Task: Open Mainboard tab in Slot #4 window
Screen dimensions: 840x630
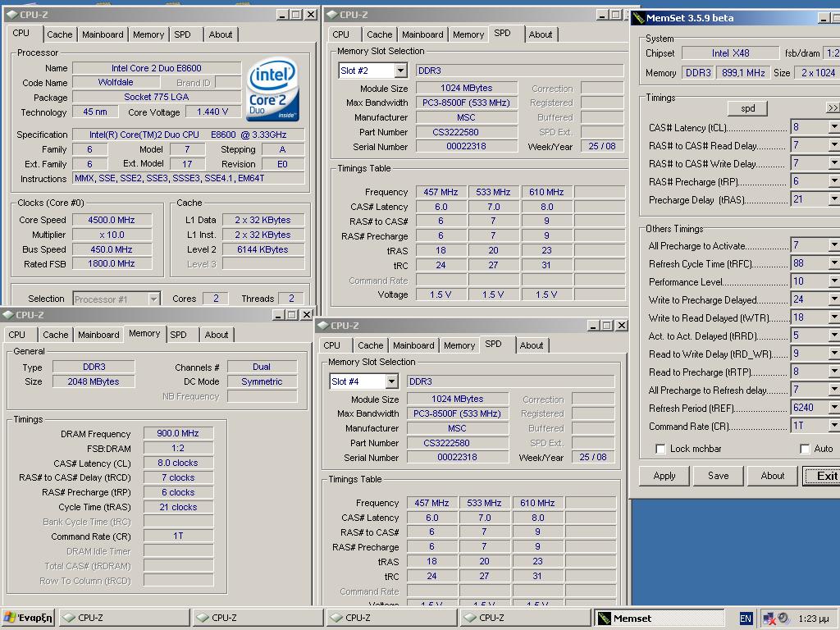Action: click(413, 345)
